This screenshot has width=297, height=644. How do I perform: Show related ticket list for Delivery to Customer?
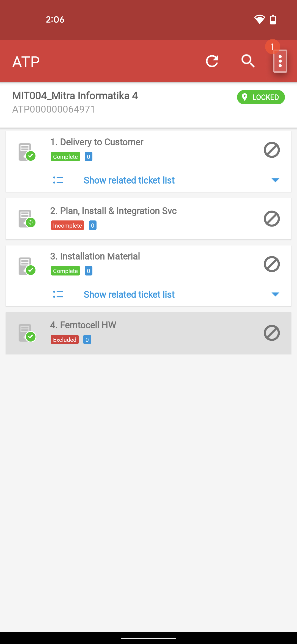[x=129, y=180]
